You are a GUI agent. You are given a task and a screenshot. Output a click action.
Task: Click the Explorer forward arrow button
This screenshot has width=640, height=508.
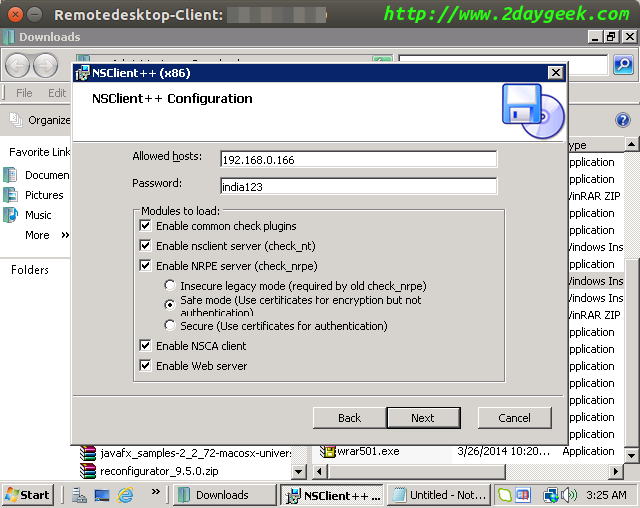[x=45, y=65]
